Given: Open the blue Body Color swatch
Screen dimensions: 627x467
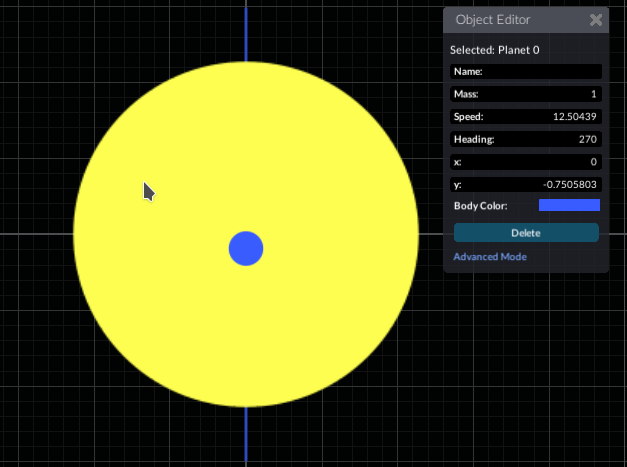Looking at the screenshot, I should pyautogui.click(x=569, y=206).
